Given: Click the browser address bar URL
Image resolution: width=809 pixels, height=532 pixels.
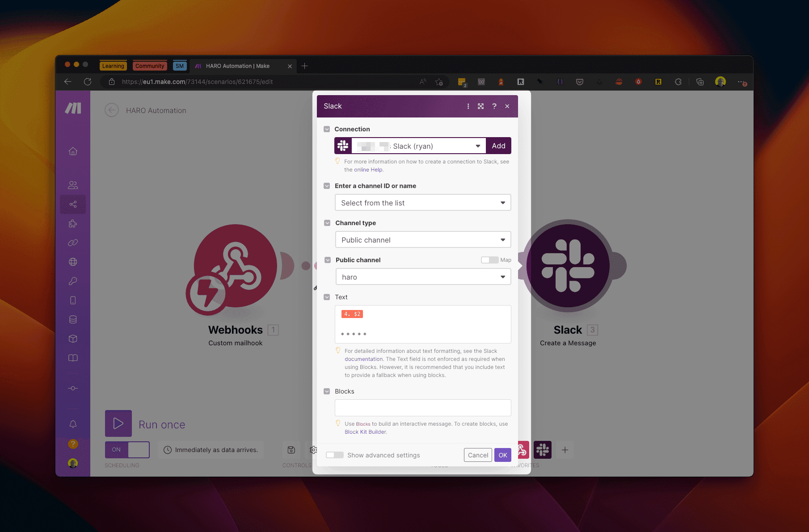Looking at the screenshot, I should (x=197, y=82).
